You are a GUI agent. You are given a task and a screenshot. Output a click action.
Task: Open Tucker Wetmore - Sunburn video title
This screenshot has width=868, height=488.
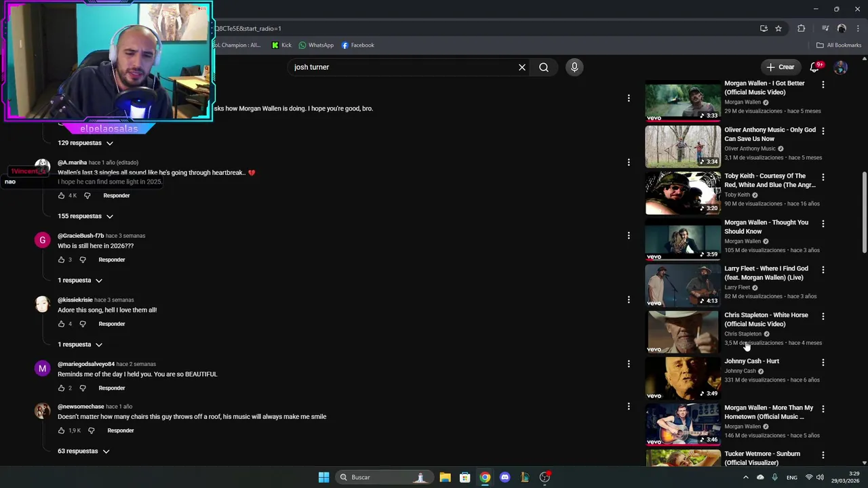pyautogui.click(x=762, y=458)
